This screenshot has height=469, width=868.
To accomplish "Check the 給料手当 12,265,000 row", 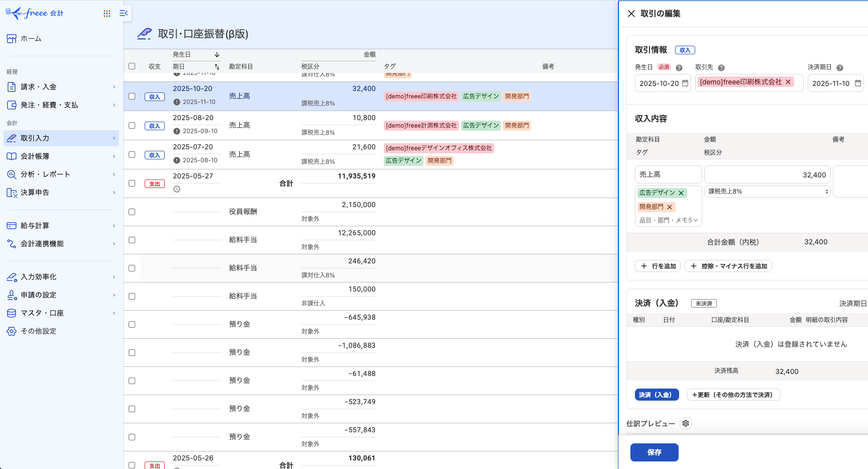I will pos(132,240).
